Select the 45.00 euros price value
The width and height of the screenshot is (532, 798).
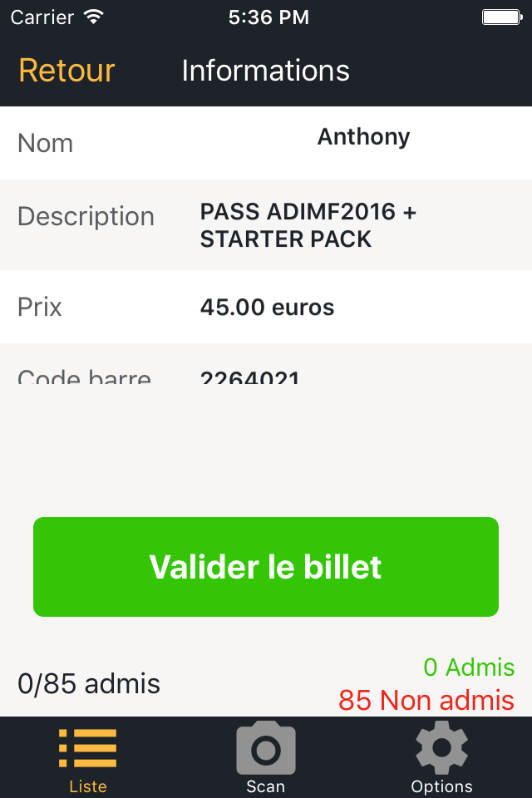coord(267,308)
